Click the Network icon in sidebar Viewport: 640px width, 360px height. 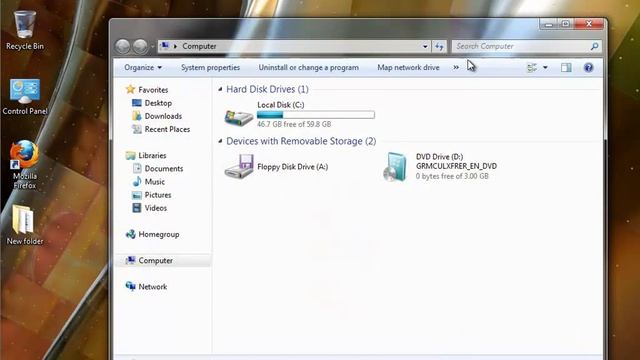click(x=130, y=287)
